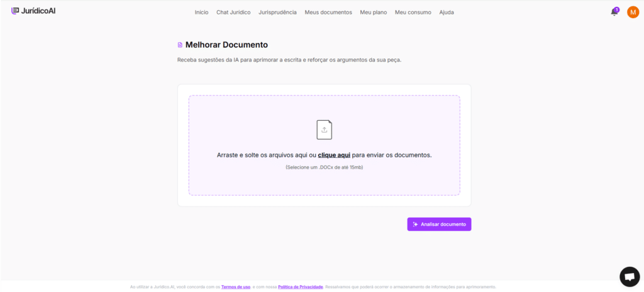The height and width of the screenshot is (292, 644).
Task: Click the purple document icon beside the title
Action: [x=180, y=45]
